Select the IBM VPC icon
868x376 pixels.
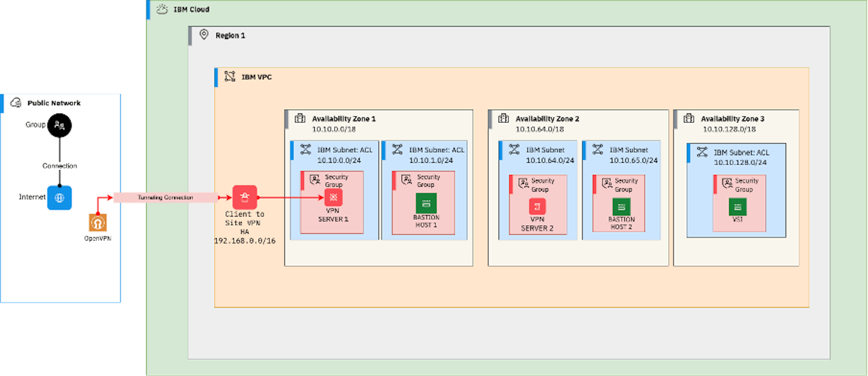230,76
